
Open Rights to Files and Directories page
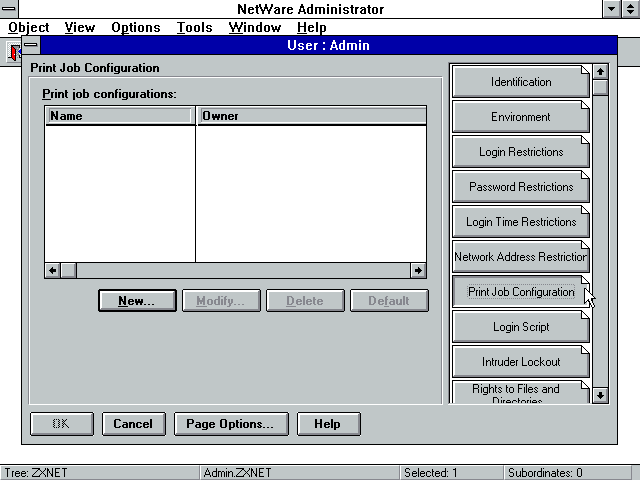(521, 393)
